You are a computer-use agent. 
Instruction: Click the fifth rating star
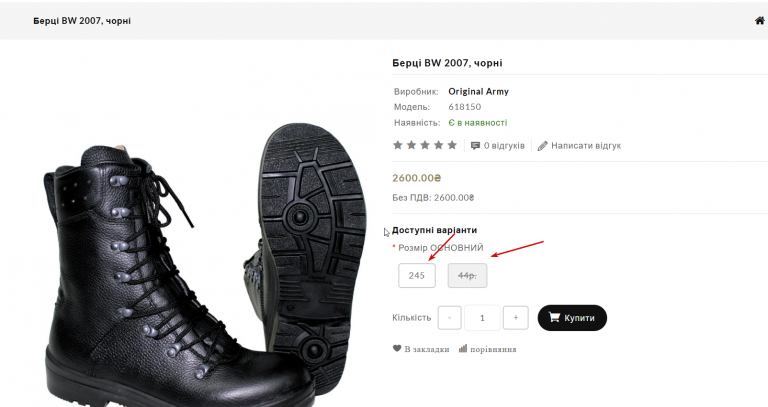pyautogui.click(x=451, y=145)
